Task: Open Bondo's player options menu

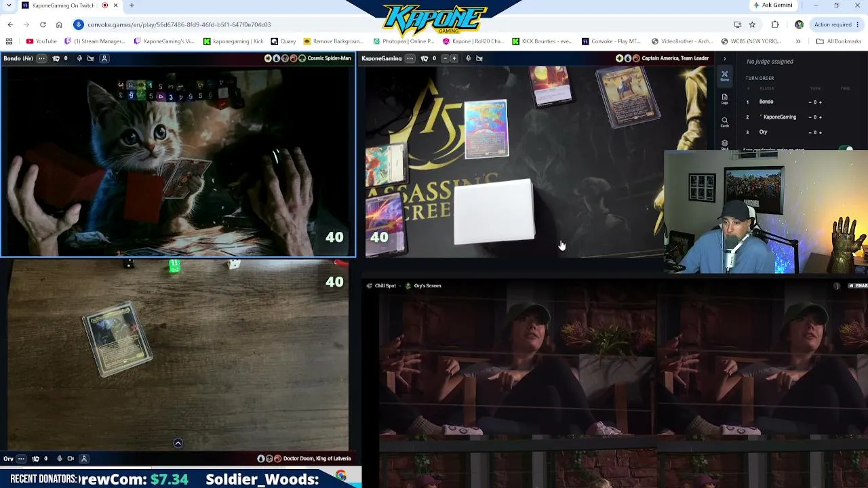Action: point(41,58)
